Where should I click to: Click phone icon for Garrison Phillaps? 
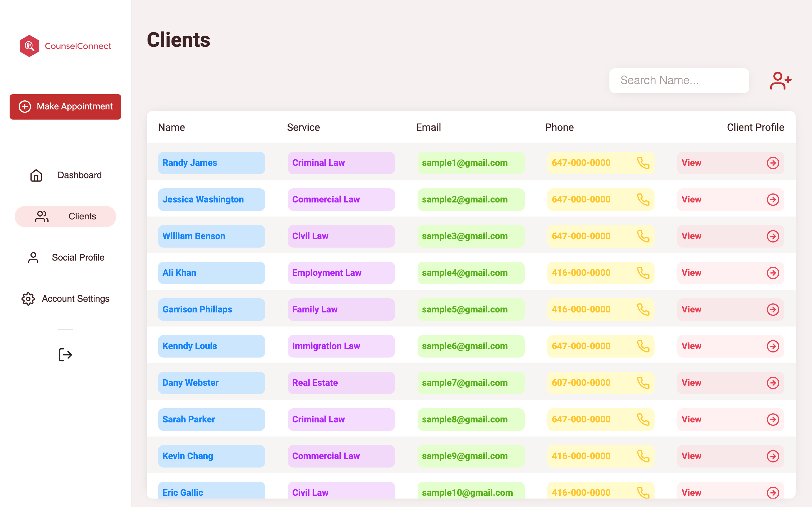643,310
